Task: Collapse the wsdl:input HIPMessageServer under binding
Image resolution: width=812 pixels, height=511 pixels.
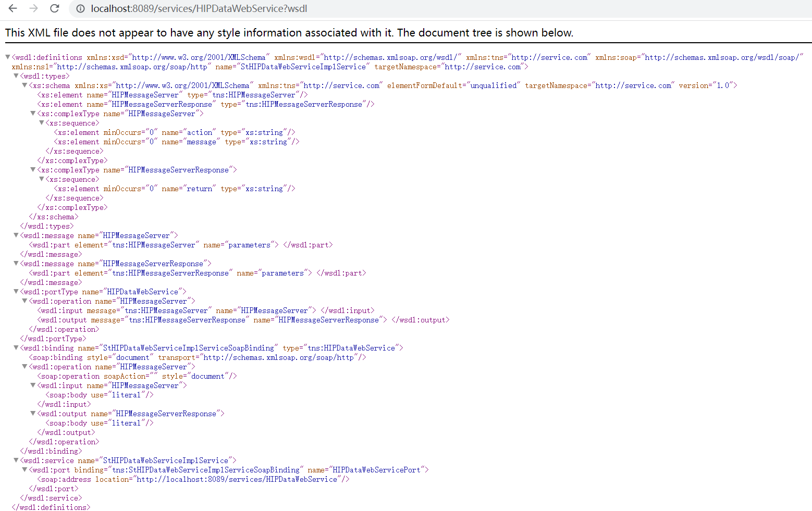Action: point(32,385)
